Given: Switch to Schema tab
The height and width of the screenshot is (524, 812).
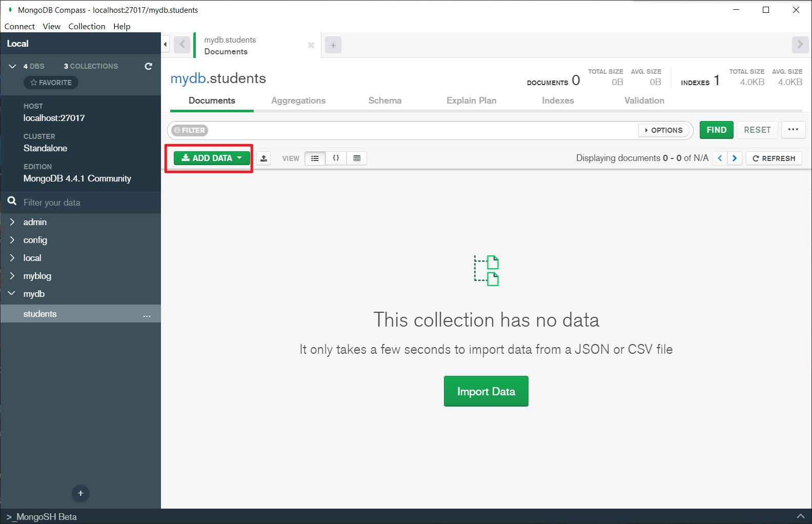Looking at the screenshot, I should pos(384,100).
